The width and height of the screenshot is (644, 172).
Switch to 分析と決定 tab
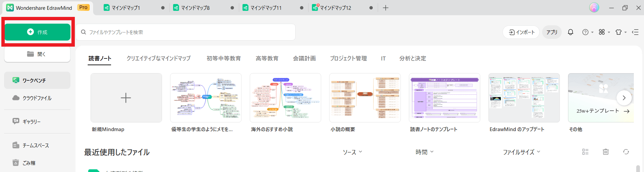coord(413,58)
